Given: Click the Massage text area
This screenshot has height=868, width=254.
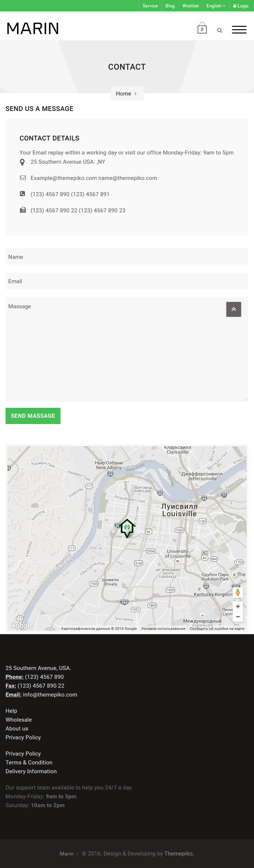Looking at the screenshot, I should tap(127, 349).
